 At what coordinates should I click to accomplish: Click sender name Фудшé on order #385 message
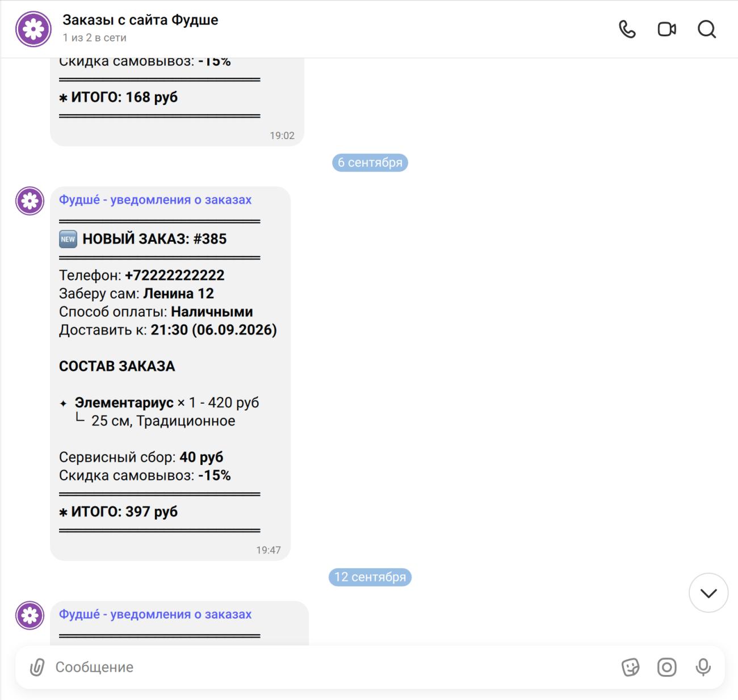tap(155, 200)
